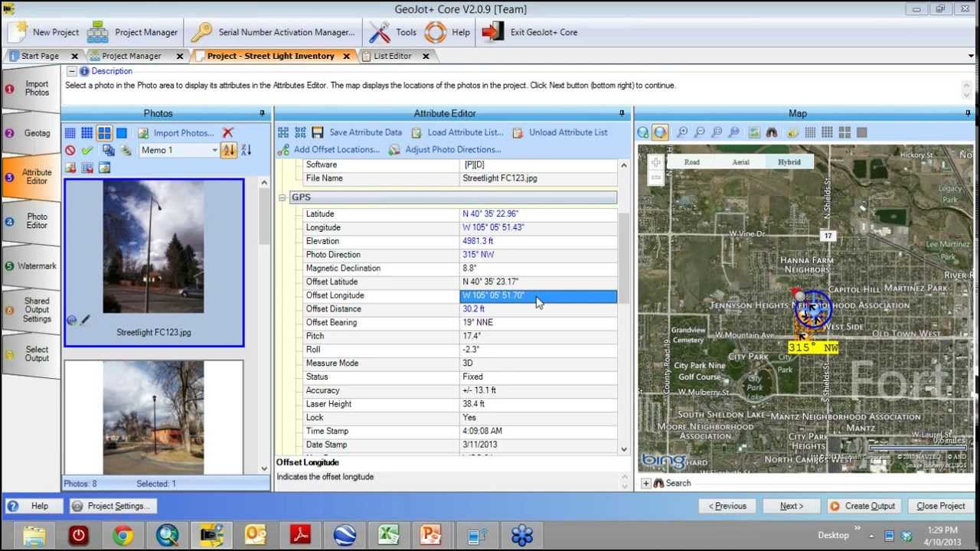980x551 pixels.
Task: Click the collapse-all grid icon in Attribute Editor
Action: 300,132
